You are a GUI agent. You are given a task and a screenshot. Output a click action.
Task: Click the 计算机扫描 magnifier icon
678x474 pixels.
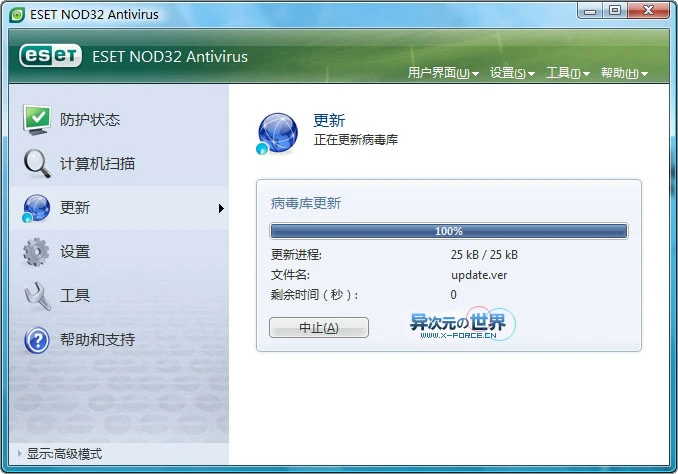37,163
